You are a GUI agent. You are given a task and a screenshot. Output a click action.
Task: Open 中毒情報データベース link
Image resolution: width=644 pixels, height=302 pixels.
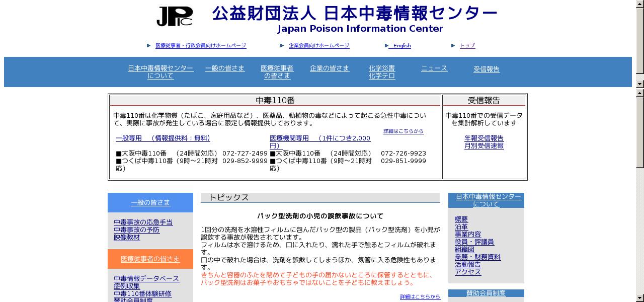(146, 279)
